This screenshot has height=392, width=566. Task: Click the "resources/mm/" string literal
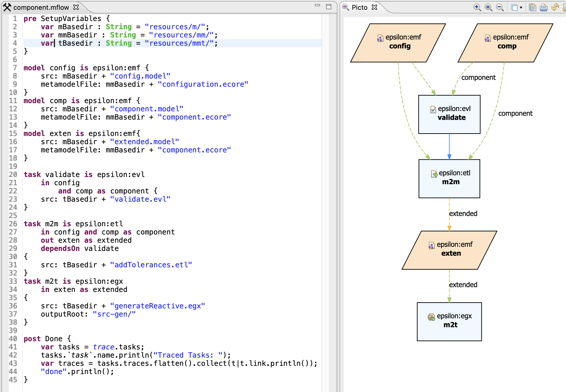click(x=181, y=35)
